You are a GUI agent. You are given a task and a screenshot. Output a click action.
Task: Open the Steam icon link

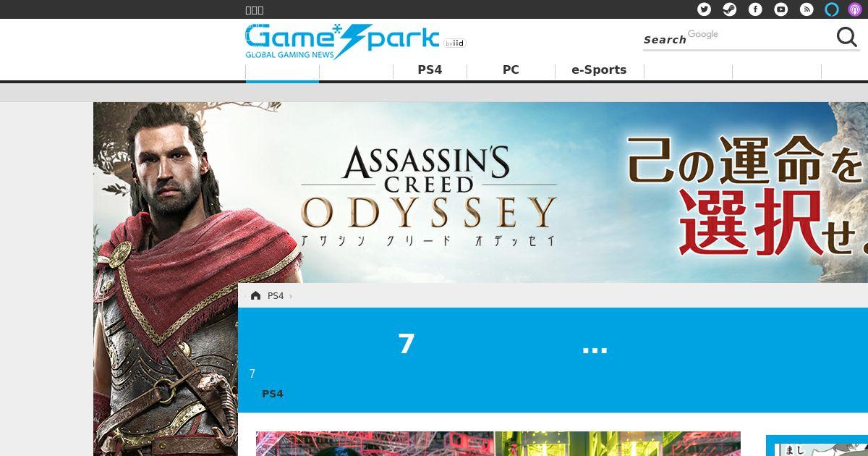(x=729, y=9)
